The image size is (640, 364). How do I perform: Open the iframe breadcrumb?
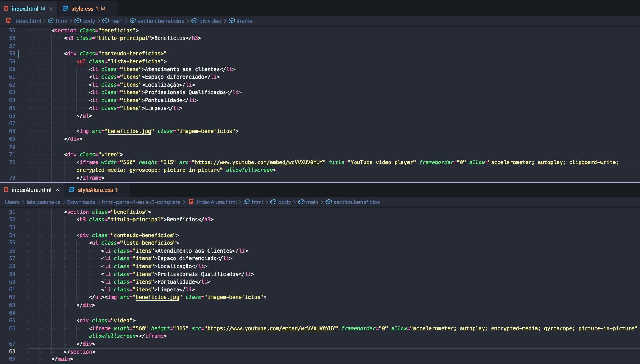(x=244, y=21)
